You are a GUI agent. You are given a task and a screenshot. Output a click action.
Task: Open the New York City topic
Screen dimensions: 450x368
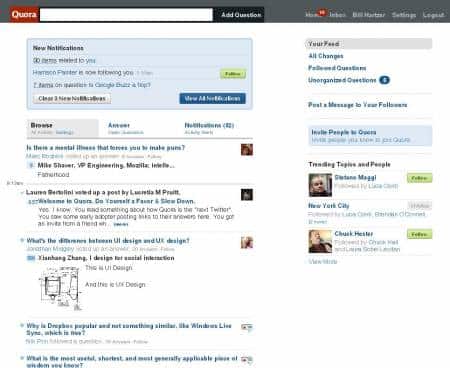(x=329, y=206)
